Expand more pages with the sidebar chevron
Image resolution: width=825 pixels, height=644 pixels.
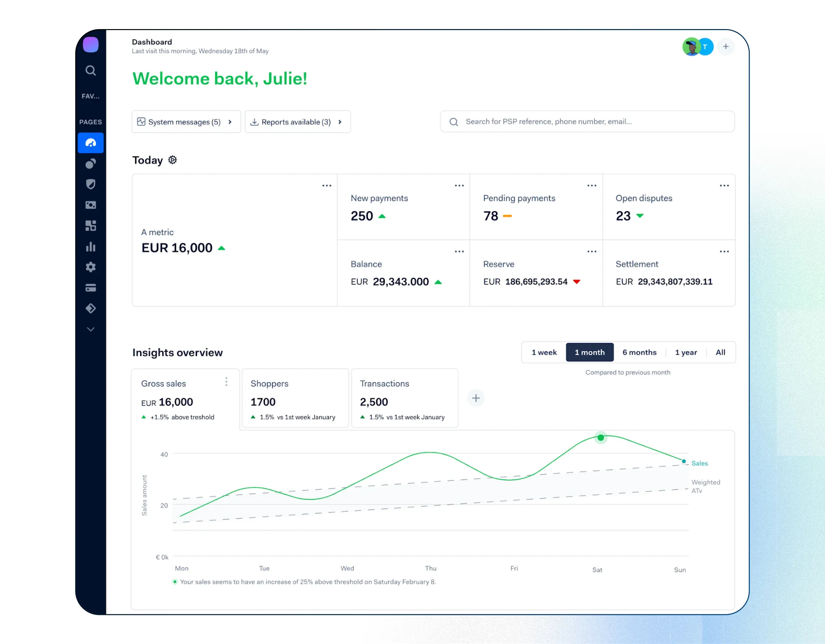pos(91,329)
